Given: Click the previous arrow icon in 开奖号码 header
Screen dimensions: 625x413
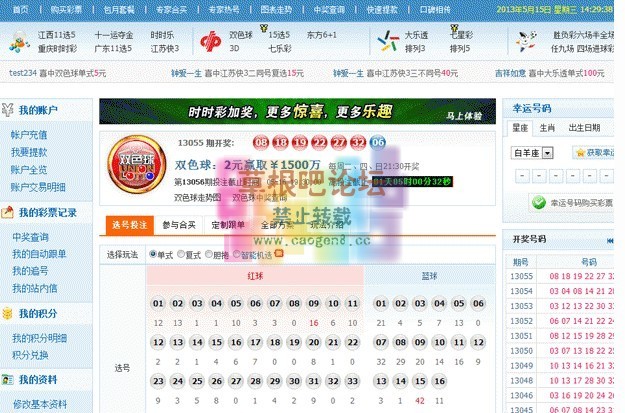Looking at the screenshot, I should (x=610, y=240).
